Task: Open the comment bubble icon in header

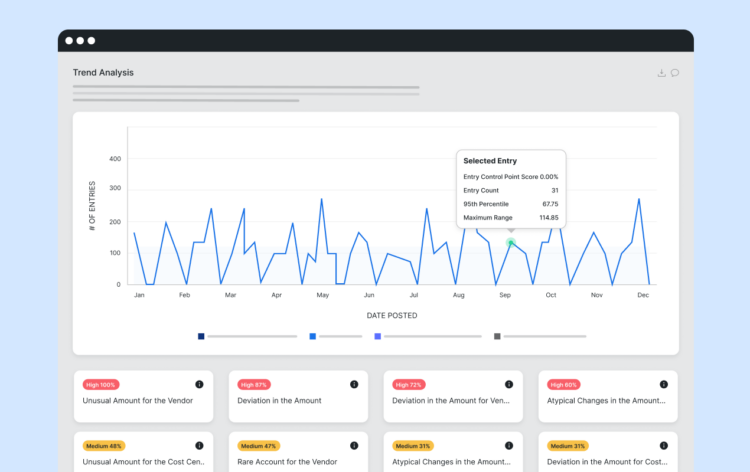Action: tap(675, 73)
